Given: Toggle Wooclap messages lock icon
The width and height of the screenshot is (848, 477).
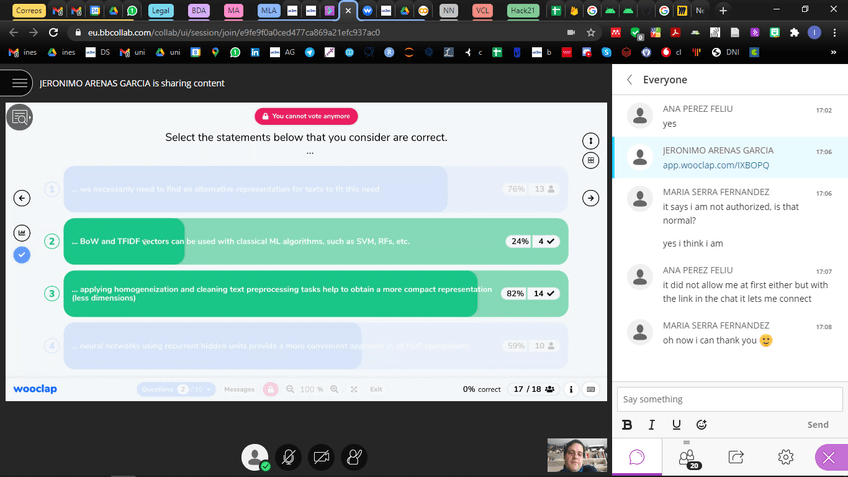Looking at the screenshot, I should click(x=270, y=389).
